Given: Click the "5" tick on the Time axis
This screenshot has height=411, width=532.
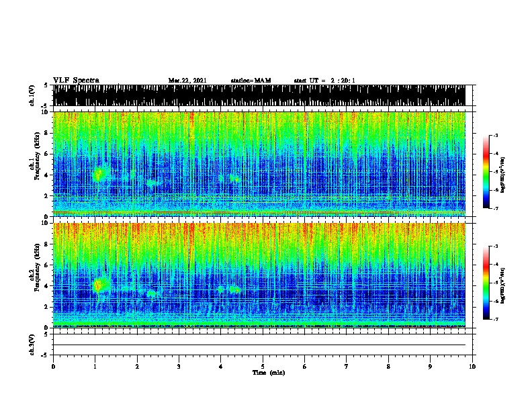Looking at the screenshot, I should [263, 367].
